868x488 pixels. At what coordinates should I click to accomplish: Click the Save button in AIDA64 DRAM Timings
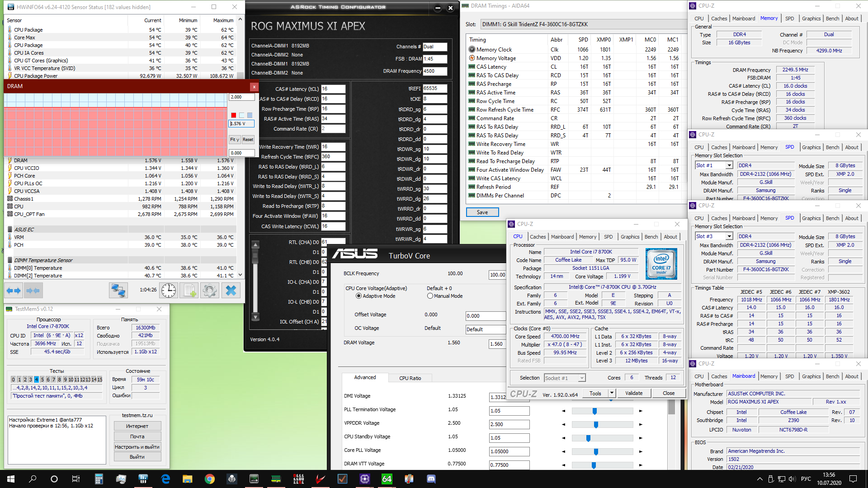(x=482, y=212)
